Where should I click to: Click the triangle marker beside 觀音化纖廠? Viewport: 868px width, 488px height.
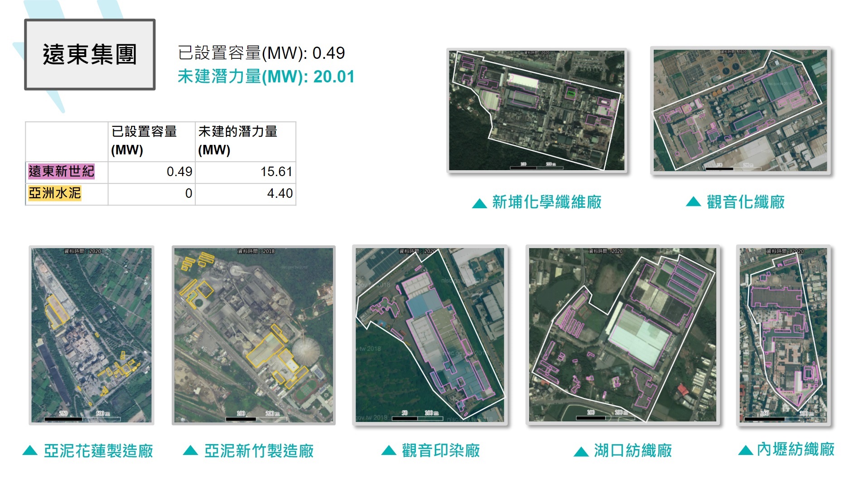[693, 201]
